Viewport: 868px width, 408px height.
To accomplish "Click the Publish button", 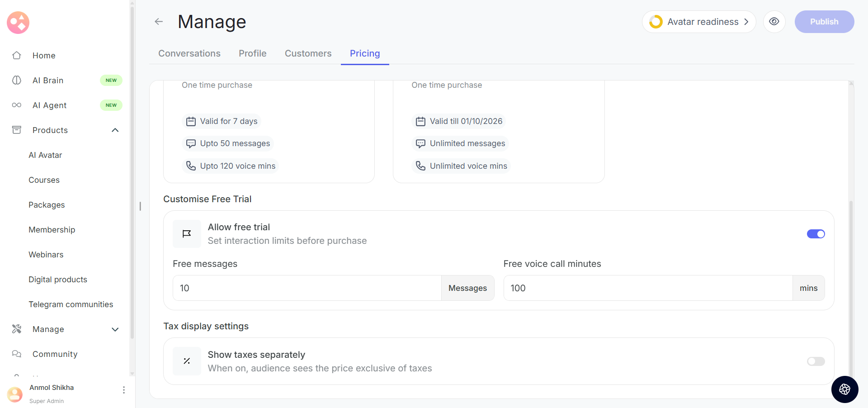I will pyautogui.click(x=824, y=22).
